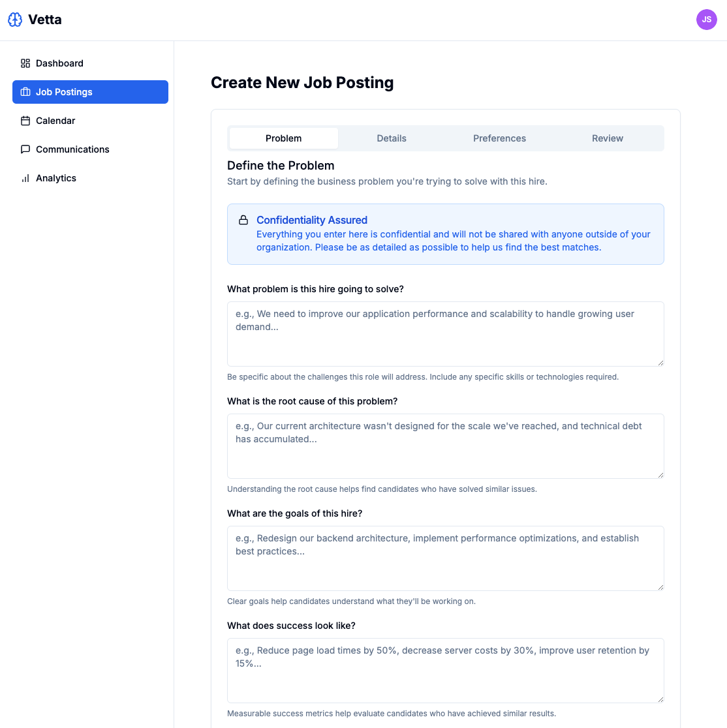The image size is (727, 728).
Task: Select the success metrics text area
Action: point(445,670)
